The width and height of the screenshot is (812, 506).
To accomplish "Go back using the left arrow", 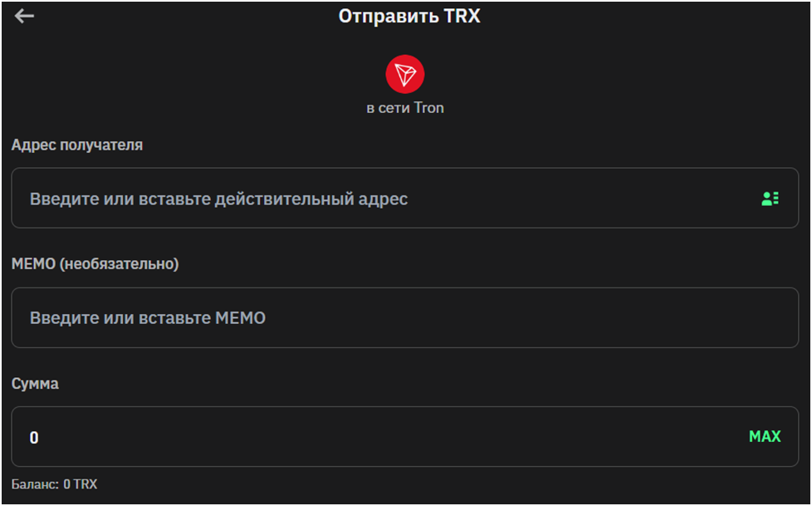I will coord(24,17).
